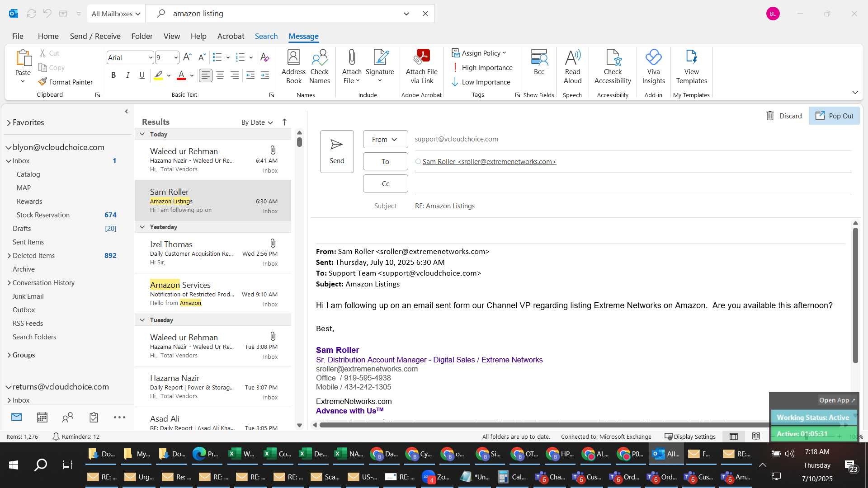Open the font name Arial dropdown
The width and height of the screenshot is (868, 488).
pyautogui.click(x=150, y=57)
